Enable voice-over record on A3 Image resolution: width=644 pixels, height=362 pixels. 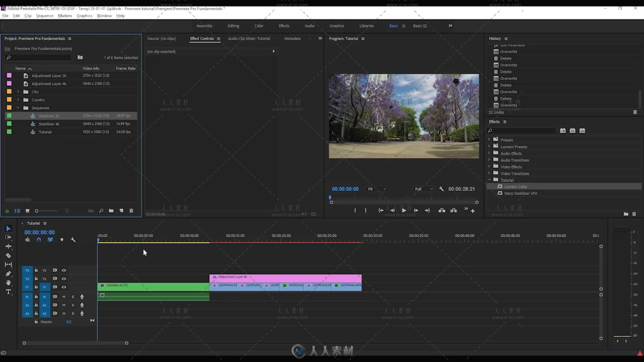click(x=82, y=314)
